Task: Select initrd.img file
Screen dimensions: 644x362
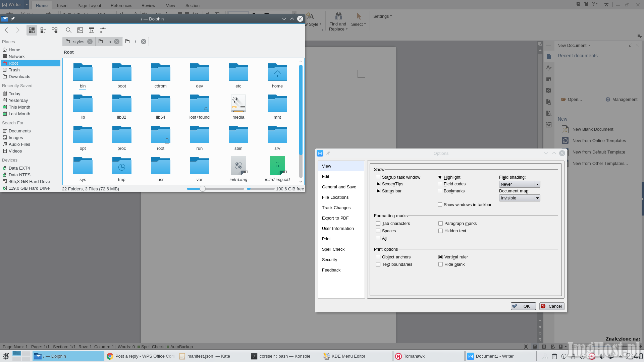Action: (x=238, y=169)
